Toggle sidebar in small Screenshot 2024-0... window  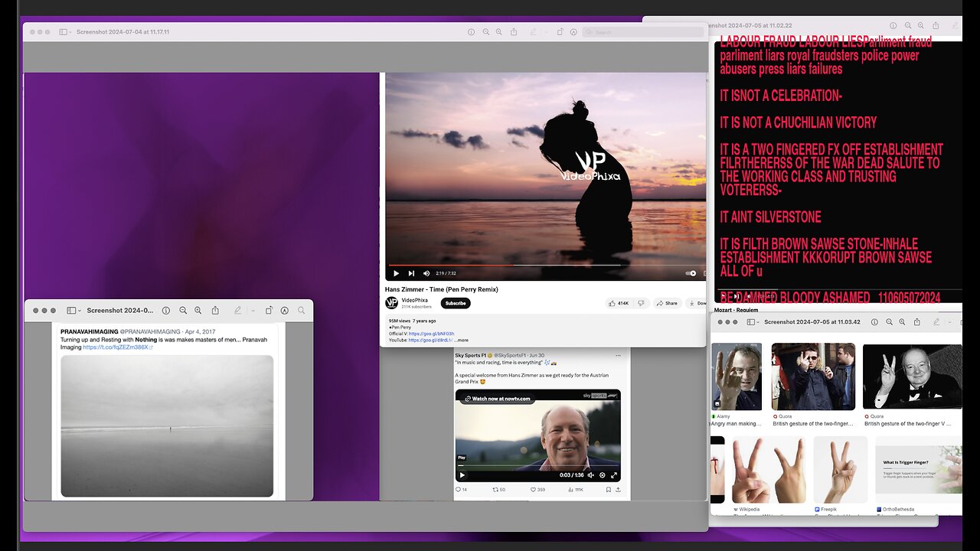pos(70,310)
